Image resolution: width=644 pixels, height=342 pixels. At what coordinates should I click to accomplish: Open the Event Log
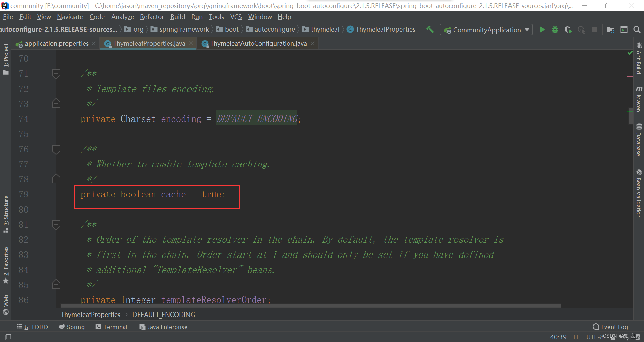610,327
